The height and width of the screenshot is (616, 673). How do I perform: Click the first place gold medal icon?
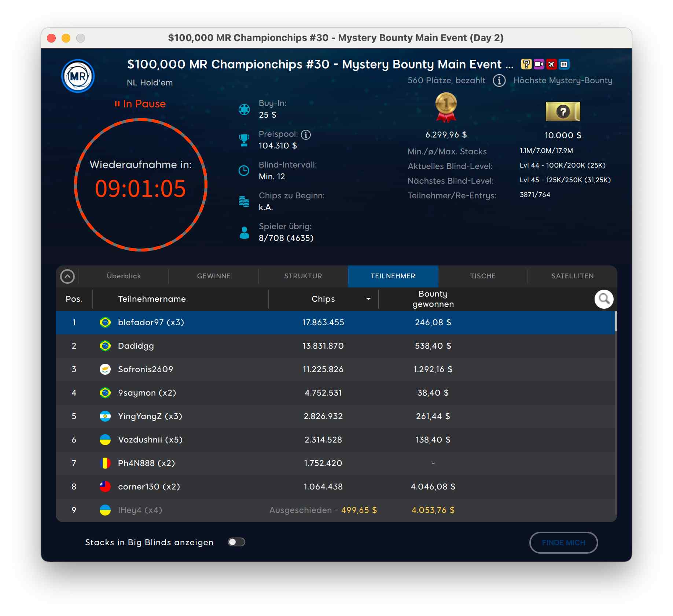click(446, 107)
